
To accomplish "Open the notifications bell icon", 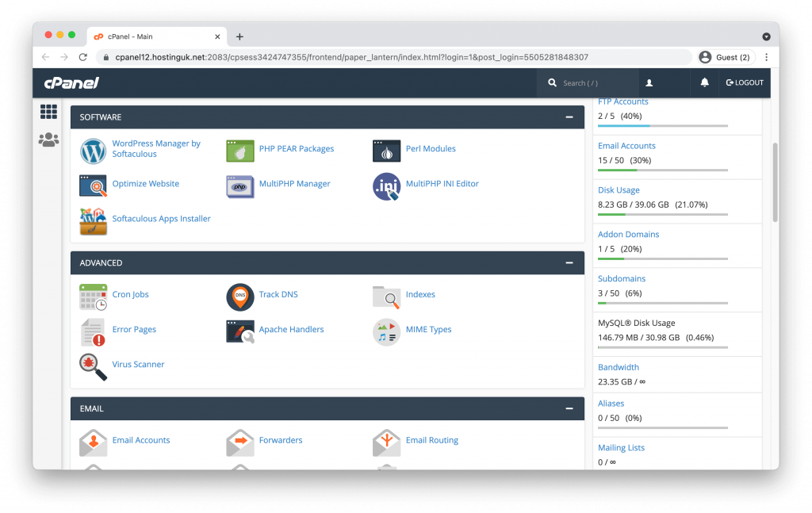I will pyautogui.click(x=704, y=82).
